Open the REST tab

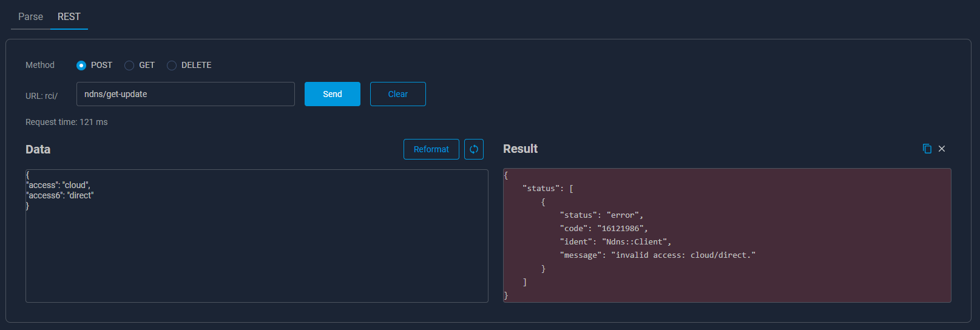[69, 16]
